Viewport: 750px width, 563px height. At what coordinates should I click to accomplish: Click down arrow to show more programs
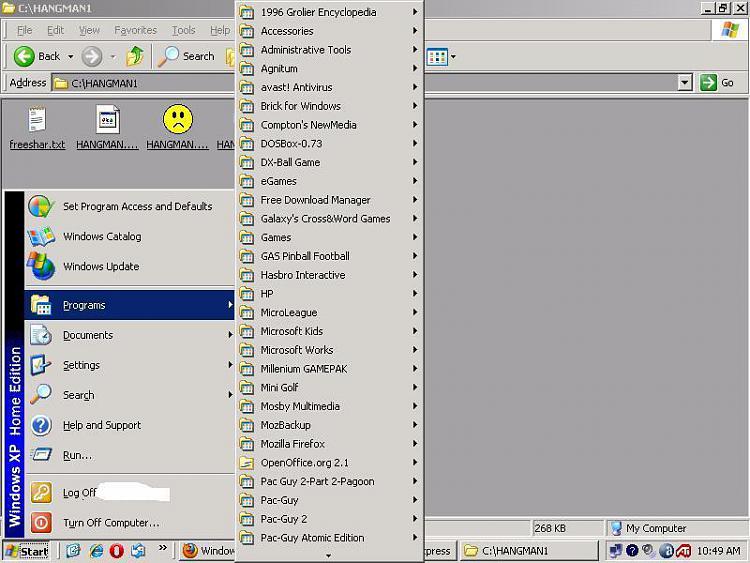tap(329, 555)
